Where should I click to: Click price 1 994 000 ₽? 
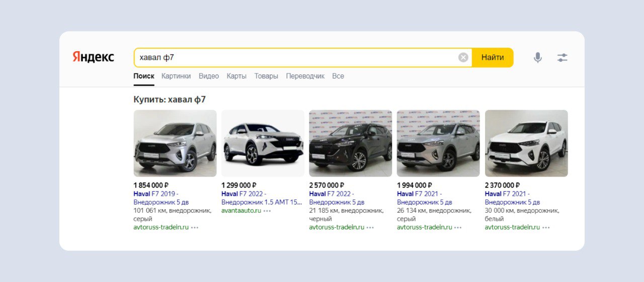(x=415, y=185)
